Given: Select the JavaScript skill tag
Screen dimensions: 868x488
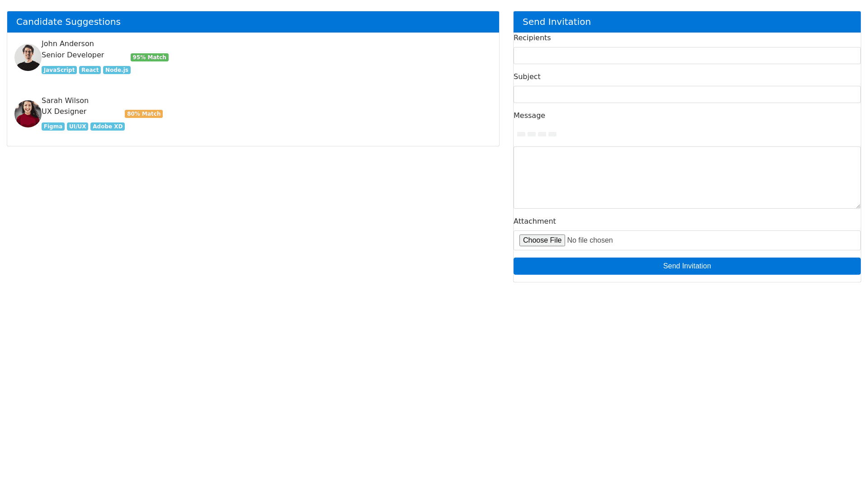Looking at the screenshot, I should (59, 70).
